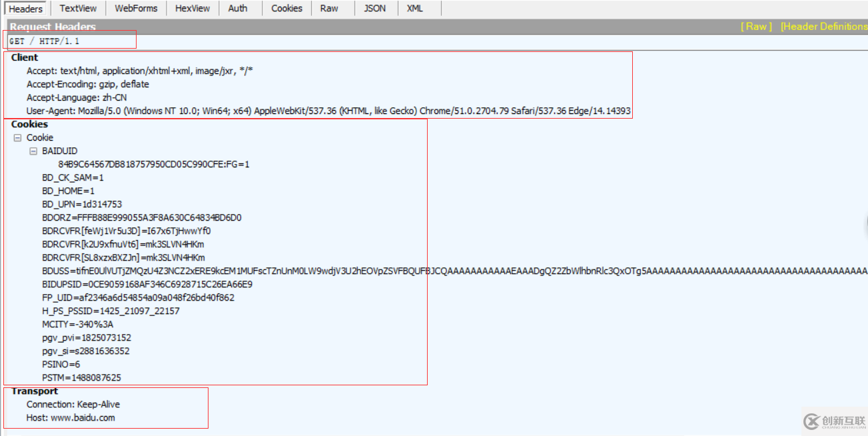This screenshot has width=868, height=436.
Task: Select the BD_CK_SAM=1 cookie
Action: click(73, 177)
